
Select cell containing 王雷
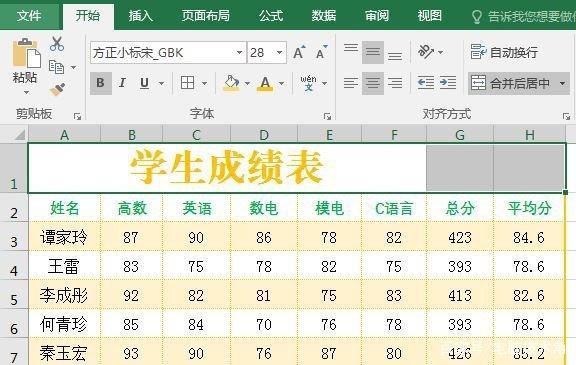(64, 266)
